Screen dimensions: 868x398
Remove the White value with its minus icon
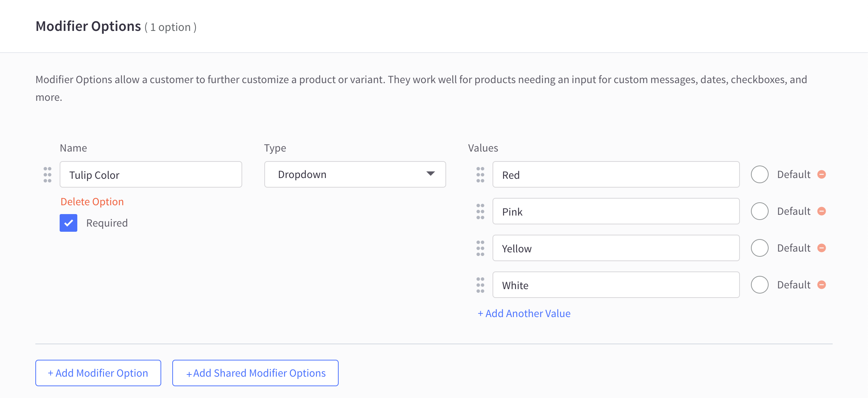[x=822, y=285]
